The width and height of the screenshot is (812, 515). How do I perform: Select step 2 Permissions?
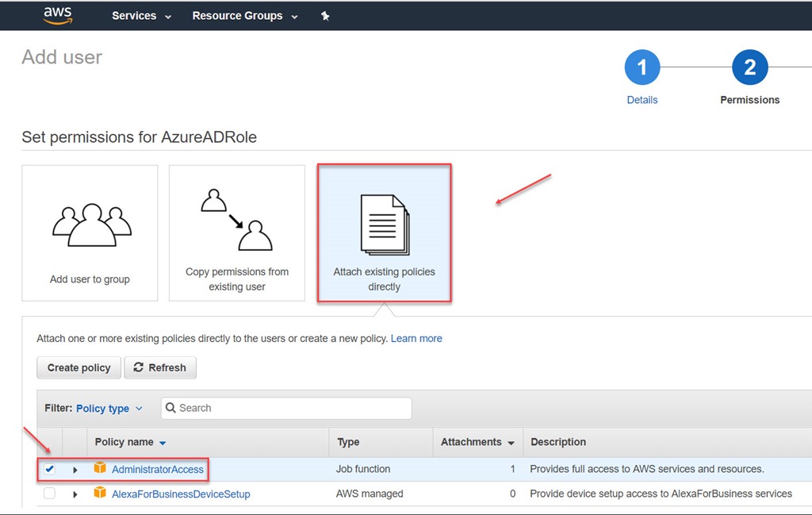coord(749,67)
